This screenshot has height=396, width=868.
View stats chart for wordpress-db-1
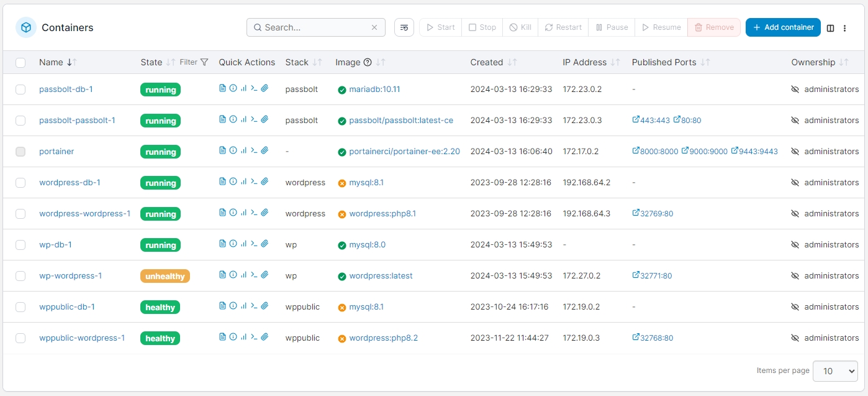pos(243,182)
